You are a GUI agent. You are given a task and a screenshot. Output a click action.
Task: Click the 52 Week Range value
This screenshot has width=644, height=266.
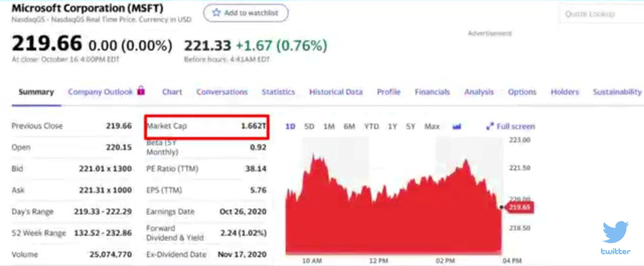[103, 233]
